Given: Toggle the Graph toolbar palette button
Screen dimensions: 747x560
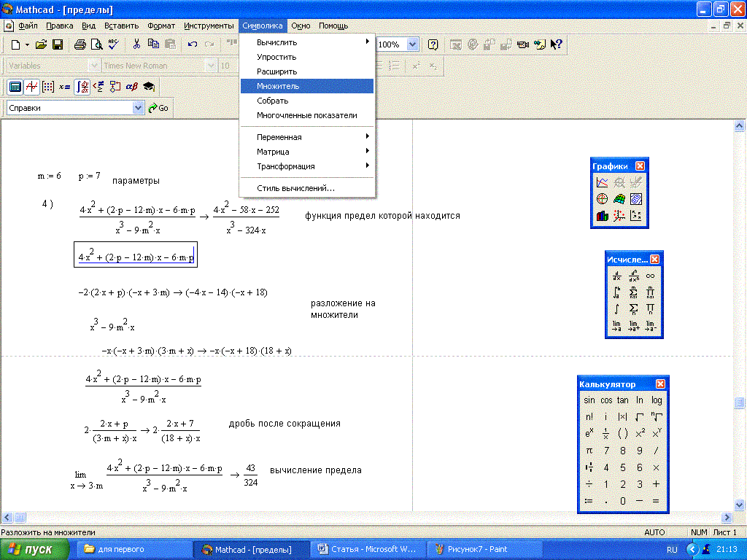Looking at the screenshot, I should pos(31,87).
